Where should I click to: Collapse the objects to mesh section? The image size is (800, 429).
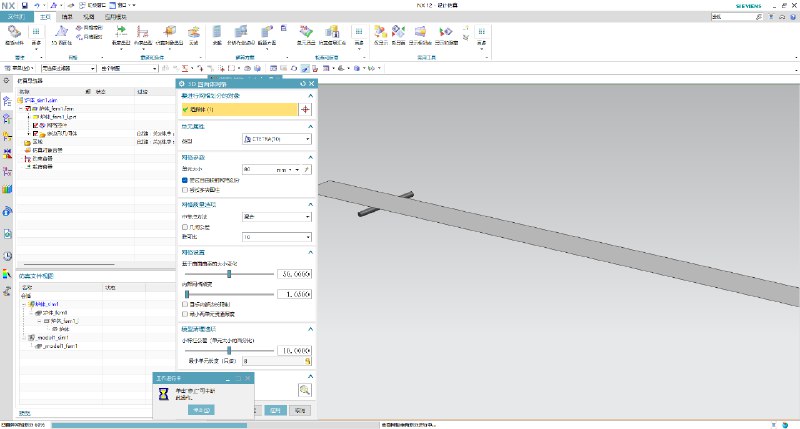(x=310, y=96)
